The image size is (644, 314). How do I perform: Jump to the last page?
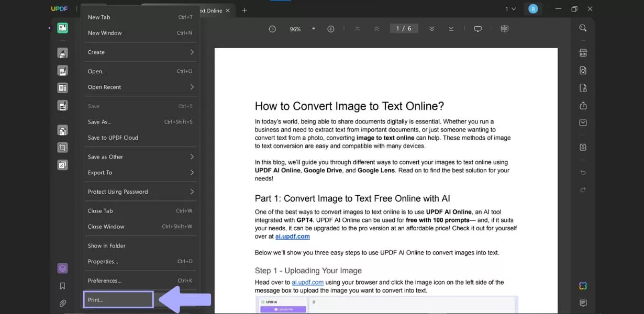pos(451,29)
